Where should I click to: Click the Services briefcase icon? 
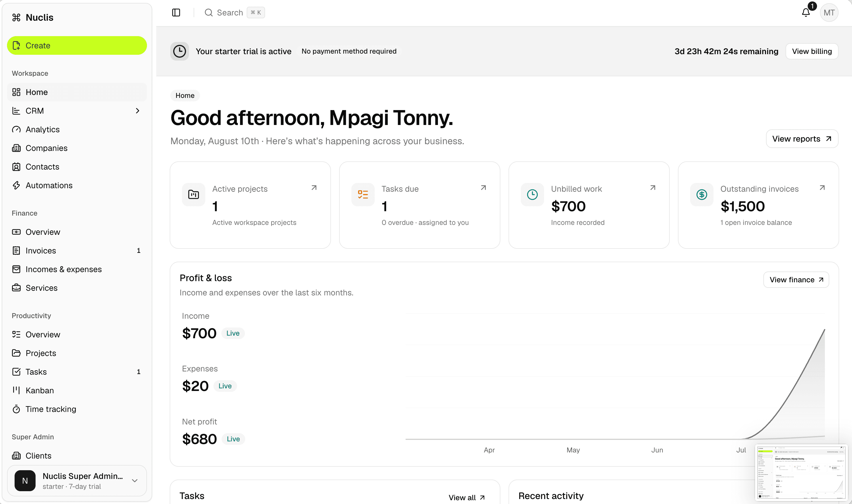tap(16, 288)
